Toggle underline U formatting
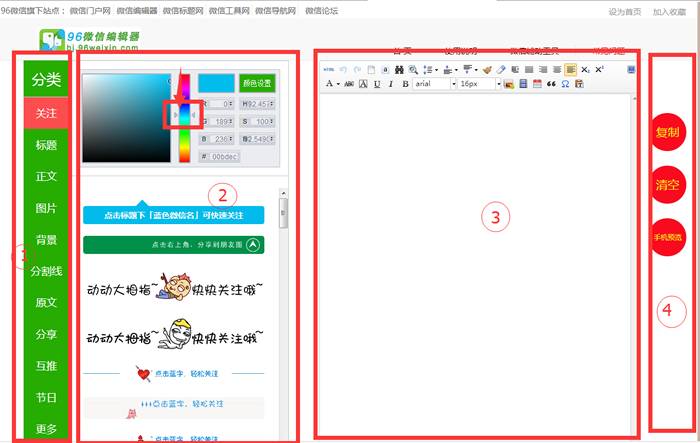This screenshot has width=700, height=443. pos(377,84)
